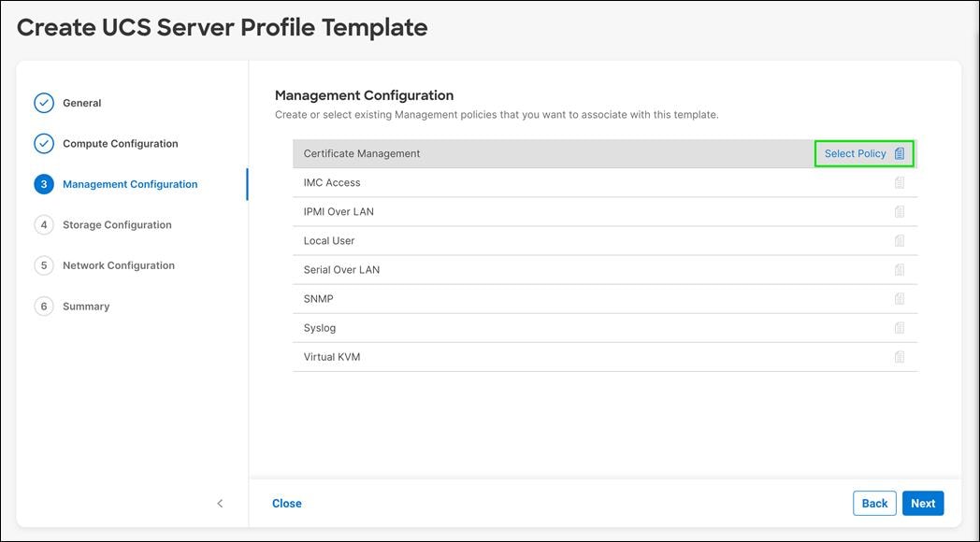Open the Local User policy selector icon
The image size is (980, 542).
click(900, 240)
